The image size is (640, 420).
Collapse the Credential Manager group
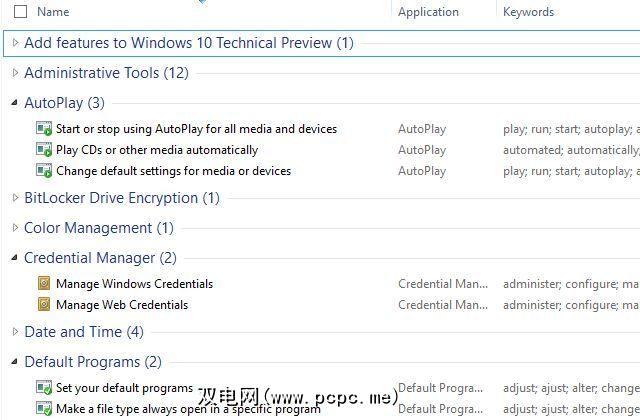click(15, 258)
